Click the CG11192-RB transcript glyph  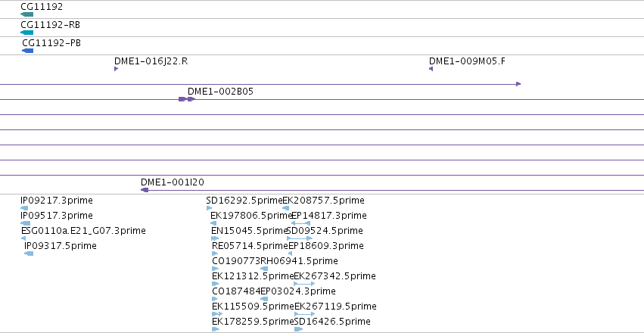click(26, 33)
